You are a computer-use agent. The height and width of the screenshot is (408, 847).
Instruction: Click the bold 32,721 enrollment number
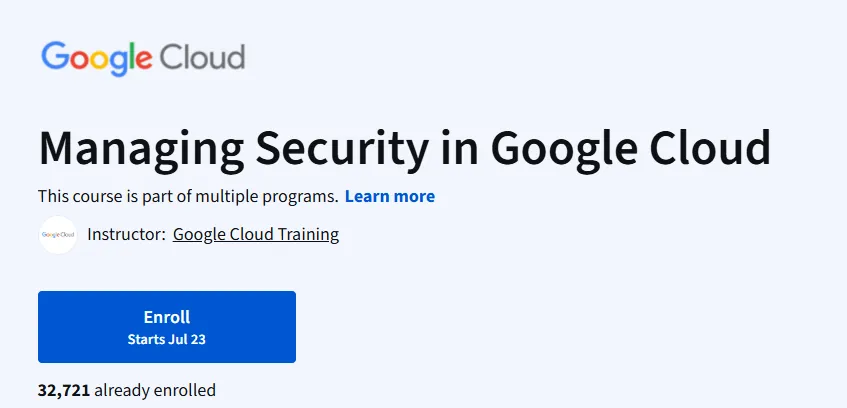(64, 390)
